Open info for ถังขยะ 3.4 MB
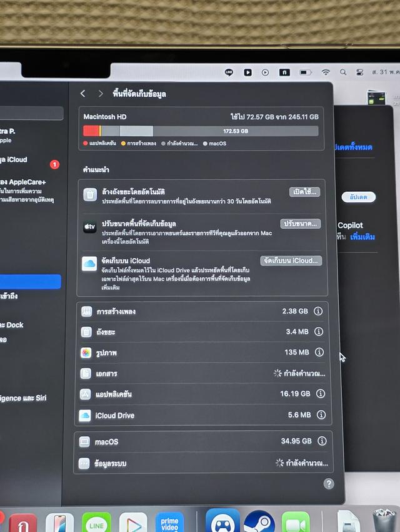Viewport: 400px width, 532px height. pos(319,332)
